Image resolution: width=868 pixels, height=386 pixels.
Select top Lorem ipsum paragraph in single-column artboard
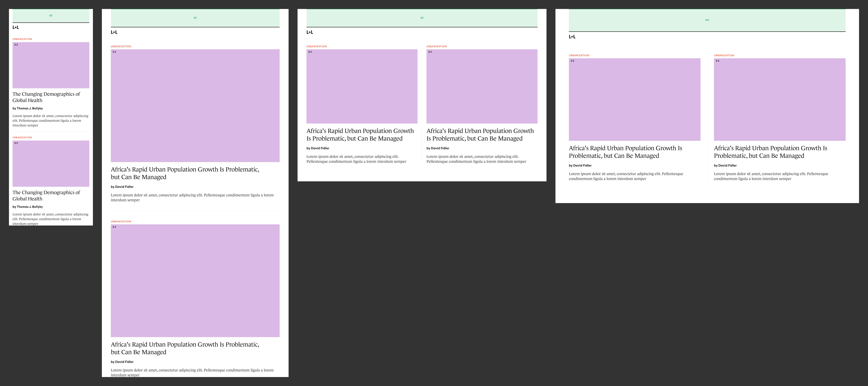tap(192, 197)
